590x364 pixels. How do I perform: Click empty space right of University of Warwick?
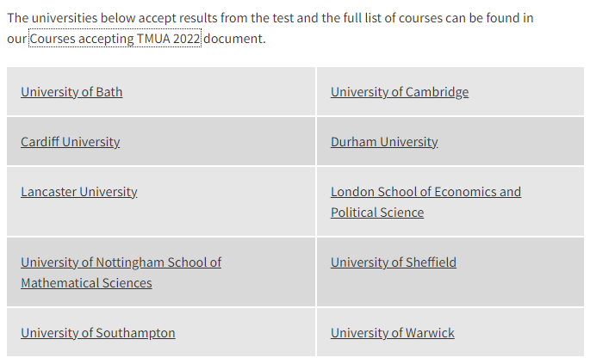(x=519, y=333)
